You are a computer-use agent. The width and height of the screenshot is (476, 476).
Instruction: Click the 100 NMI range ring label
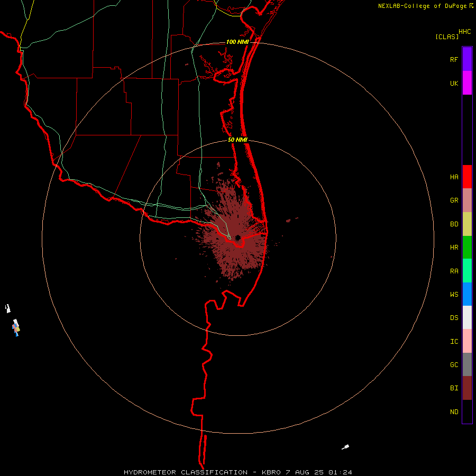(x=237, y=42)
